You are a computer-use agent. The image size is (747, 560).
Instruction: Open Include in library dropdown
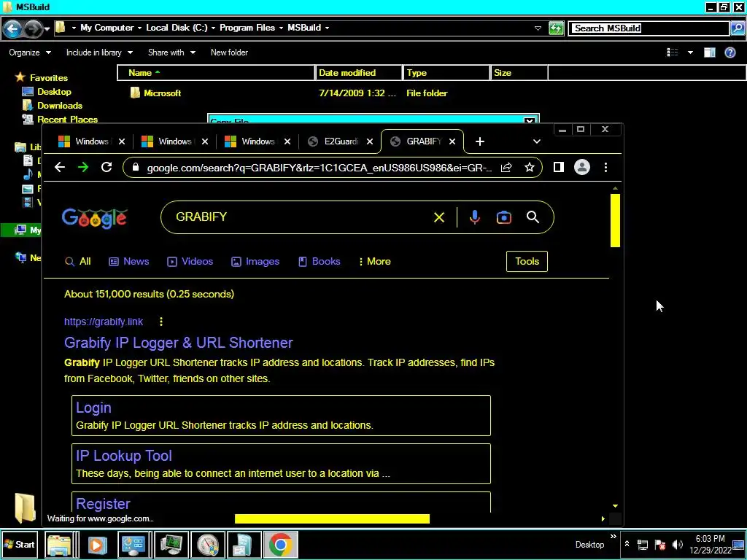99,52
